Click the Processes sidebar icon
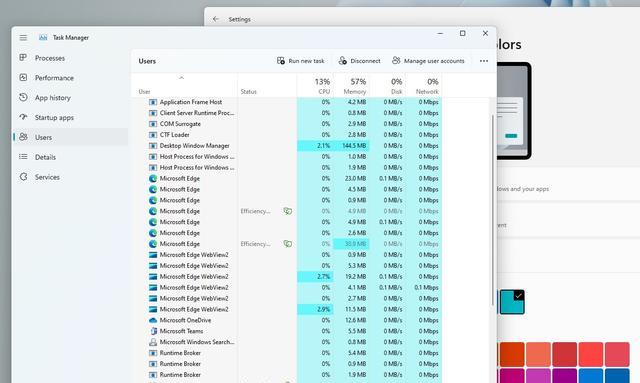This screenshot has width=640, height=383. tap(23, 58)
